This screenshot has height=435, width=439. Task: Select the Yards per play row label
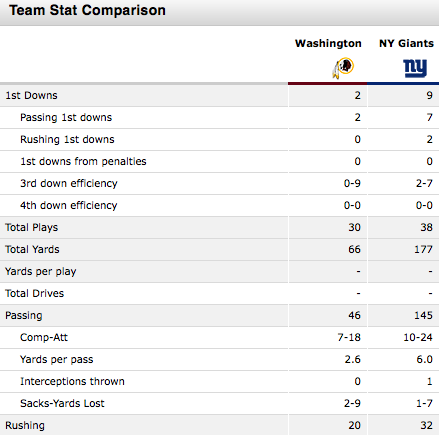click(41, 272)
